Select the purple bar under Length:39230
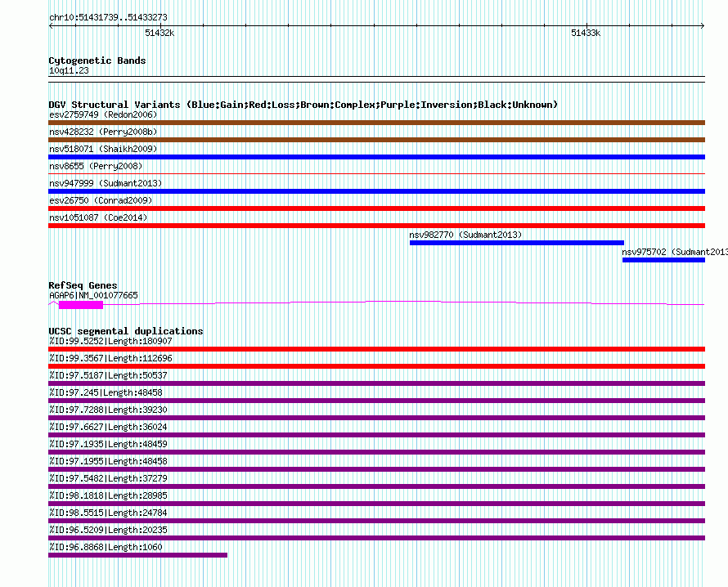This screenshot has width=728, height=587. point(376,418)
